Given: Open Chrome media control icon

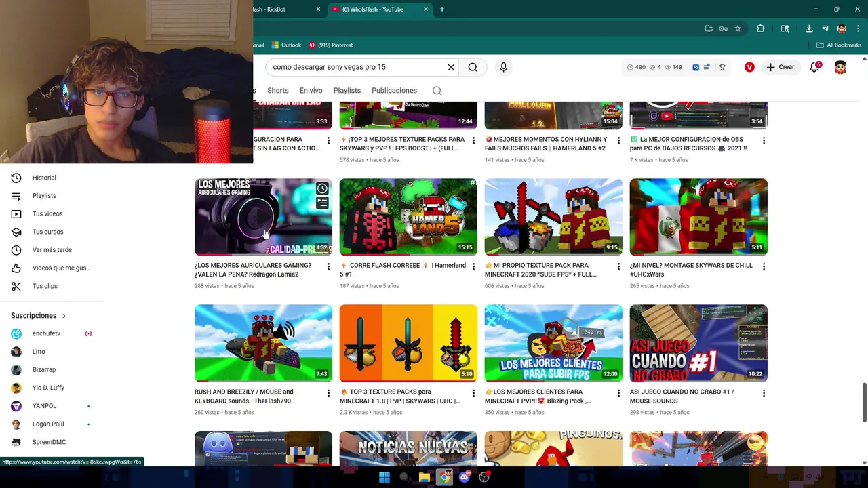Looking at the screenshot, I should pos(825,28).
